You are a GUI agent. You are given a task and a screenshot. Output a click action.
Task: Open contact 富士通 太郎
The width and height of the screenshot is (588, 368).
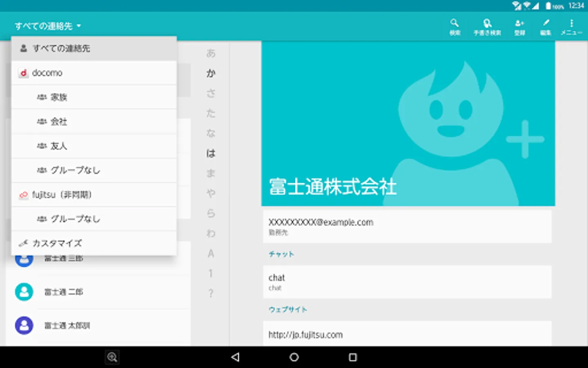point(98,325)
